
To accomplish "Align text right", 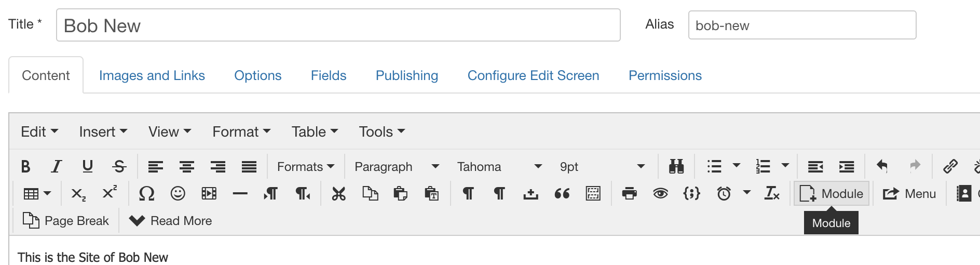I will tap(218, 166).
